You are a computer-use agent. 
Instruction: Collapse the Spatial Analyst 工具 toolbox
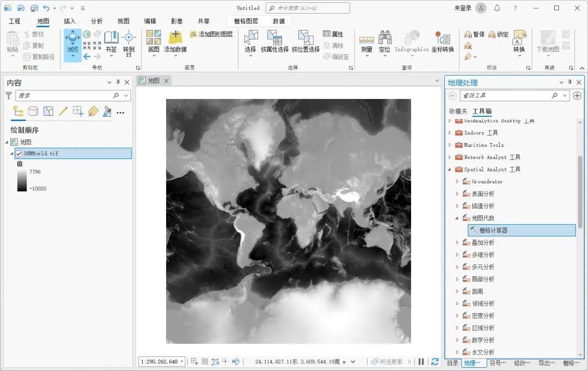pyautogui.click(x=450, y=169)
